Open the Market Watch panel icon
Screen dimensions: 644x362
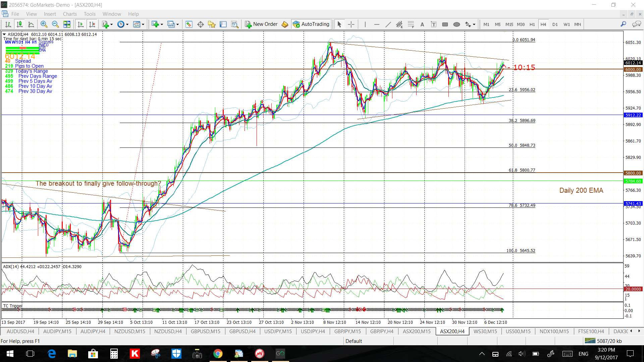tap(189, 24)
